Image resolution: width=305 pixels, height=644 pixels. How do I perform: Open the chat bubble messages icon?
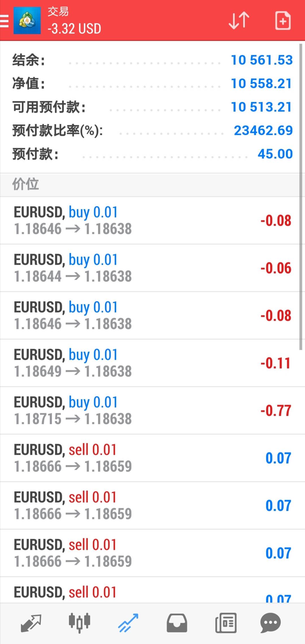270,623
